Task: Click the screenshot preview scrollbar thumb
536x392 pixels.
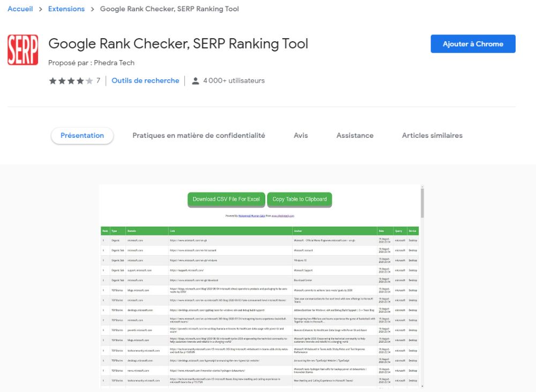Action: pyautogui.click(x=422, y=204)
